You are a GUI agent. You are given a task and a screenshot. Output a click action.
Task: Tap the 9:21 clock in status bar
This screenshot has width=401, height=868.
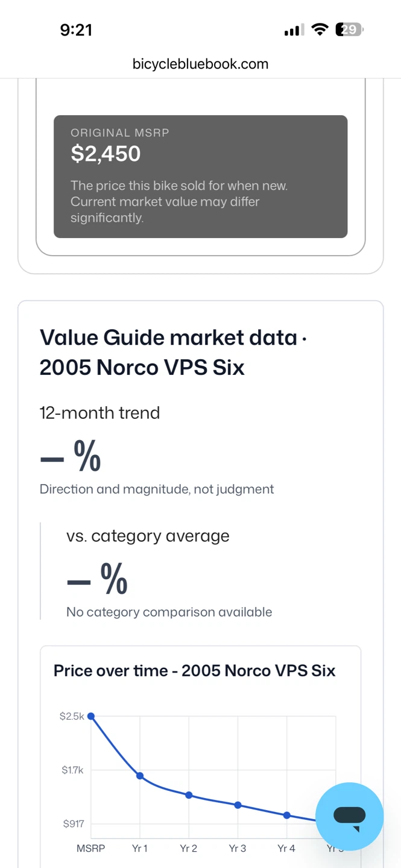coord(76,30)
